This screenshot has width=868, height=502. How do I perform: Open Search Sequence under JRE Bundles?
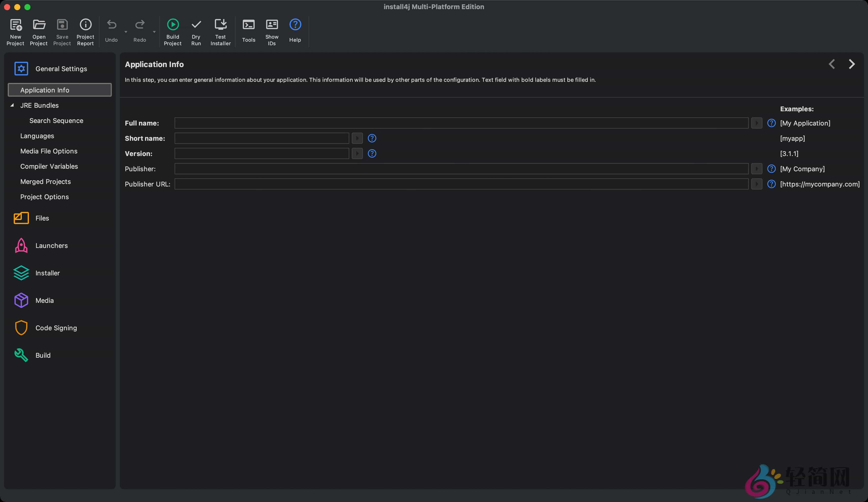click(x=56, y=120)
